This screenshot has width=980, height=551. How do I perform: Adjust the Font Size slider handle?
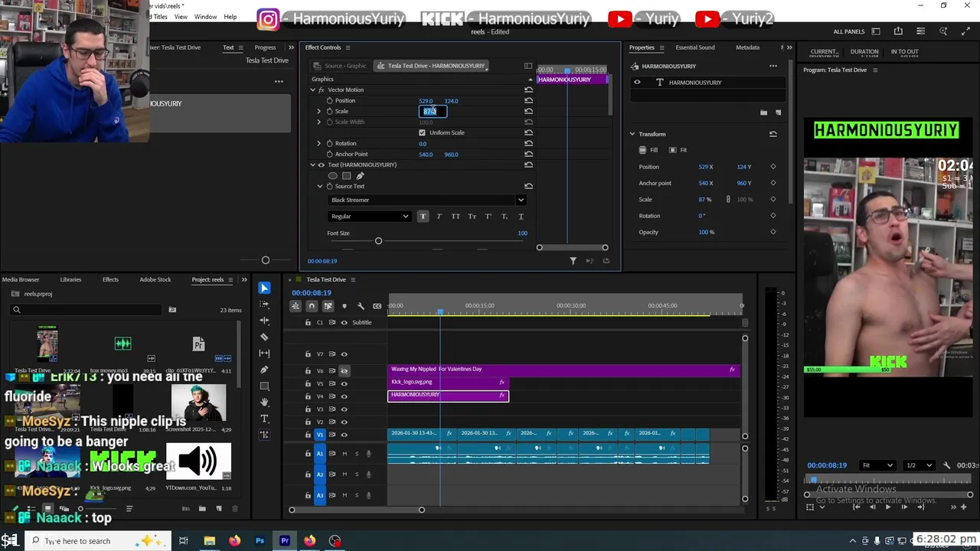(x=378, y=241)
